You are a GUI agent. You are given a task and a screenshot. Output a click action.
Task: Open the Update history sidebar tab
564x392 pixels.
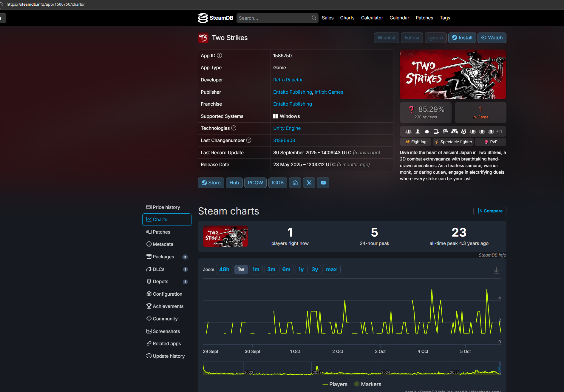pyautogui.click(x=167, y=356)
